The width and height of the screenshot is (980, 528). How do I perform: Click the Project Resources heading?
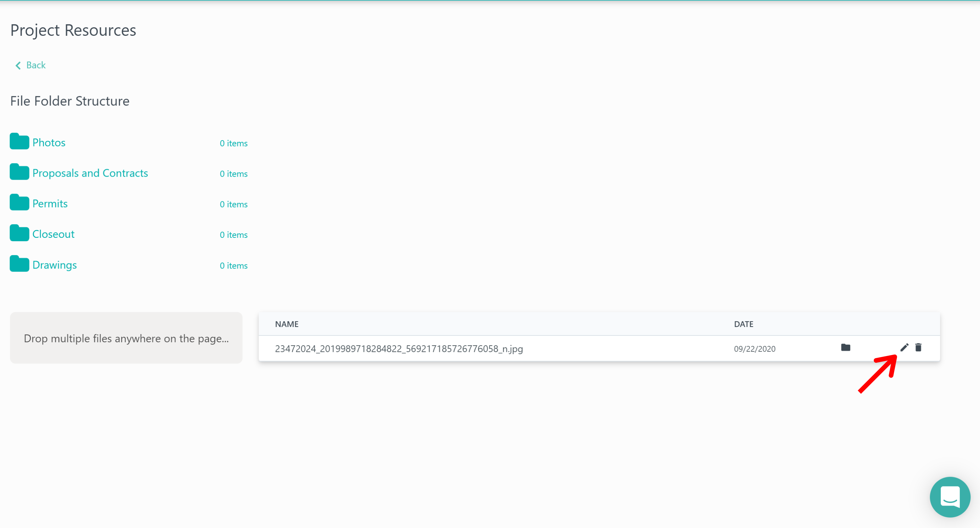73,30
